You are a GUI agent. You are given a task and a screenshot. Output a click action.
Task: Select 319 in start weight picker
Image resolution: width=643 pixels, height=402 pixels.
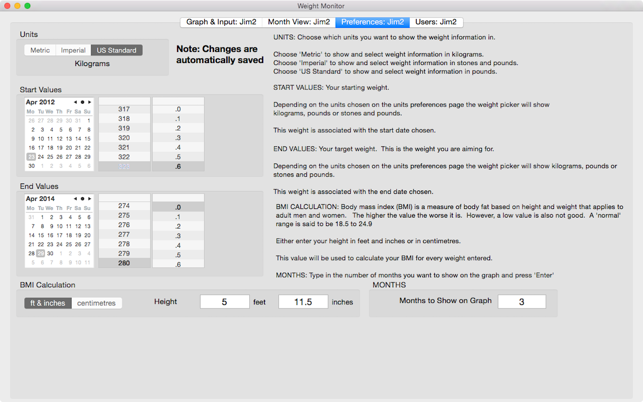point(124,128)
